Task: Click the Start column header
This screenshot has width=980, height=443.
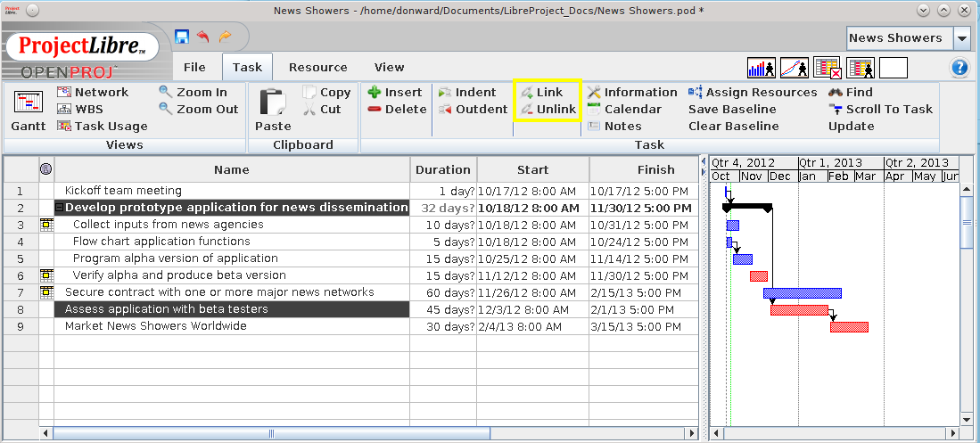Action: pyautogui.click(x=533, y=169)
